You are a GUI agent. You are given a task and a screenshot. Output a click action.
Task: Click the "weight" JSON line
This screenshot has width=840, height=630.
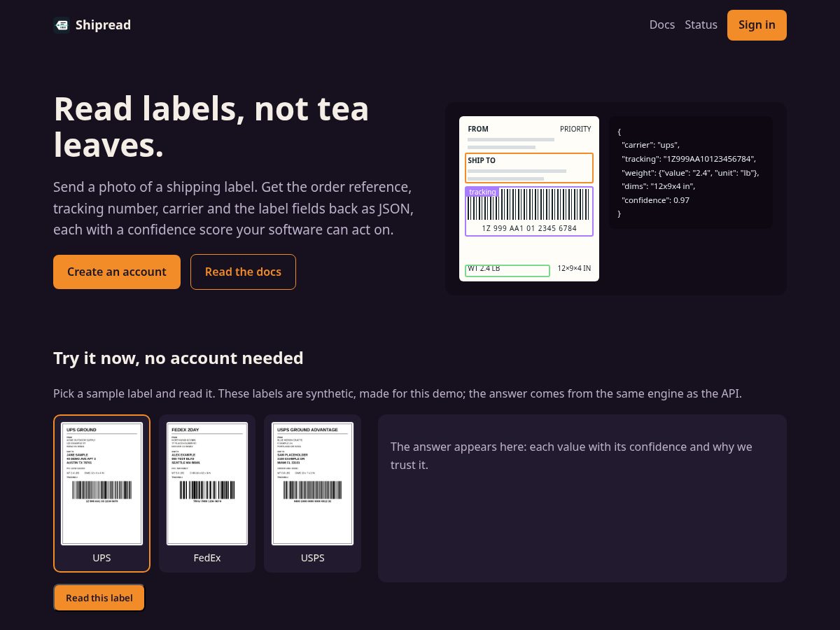[x=689, y=173]
